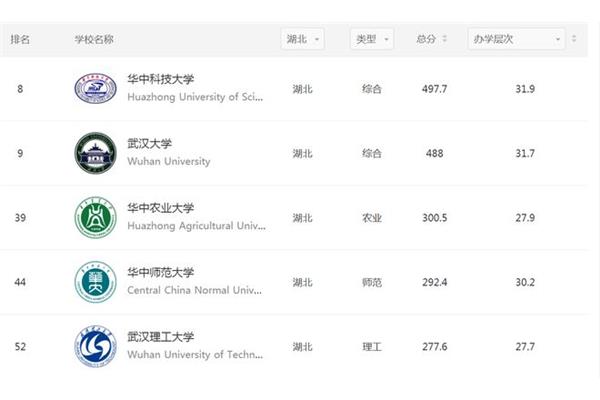Click Huazhong University of Science logo
This screenshot has height=400, width=600.
pos(95,88)
